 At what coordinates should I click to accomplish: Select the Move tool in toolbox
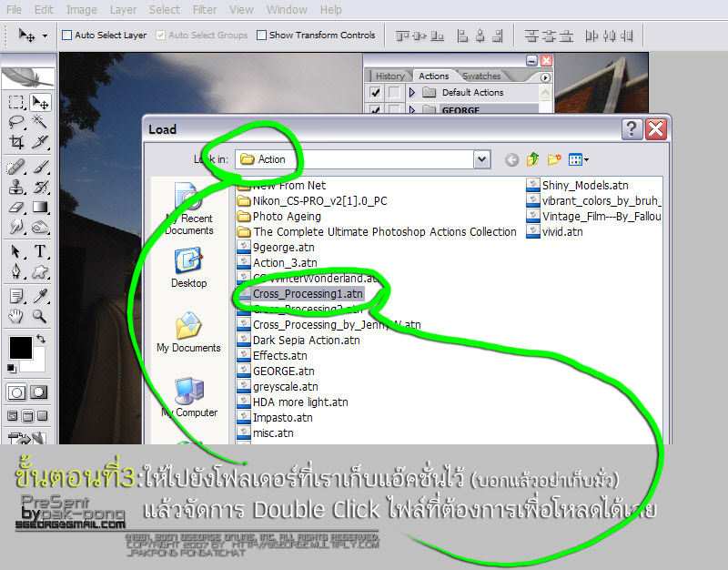[40, 102]
